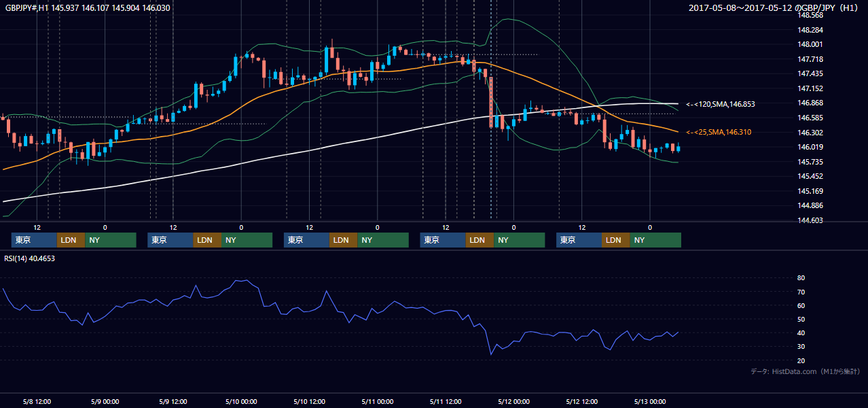
Task: Click the RSI axis value 50
Action: (801, 319)
